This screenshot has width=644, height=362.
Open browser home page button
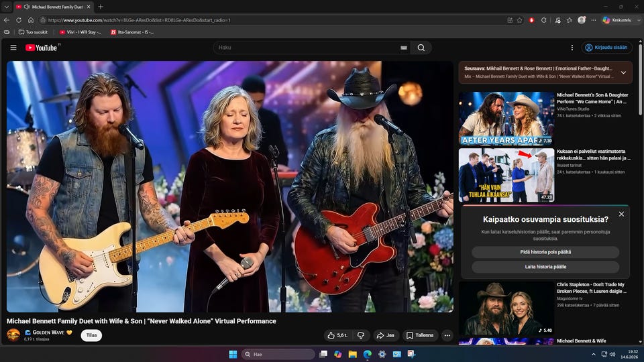click(x=31, y=19)
